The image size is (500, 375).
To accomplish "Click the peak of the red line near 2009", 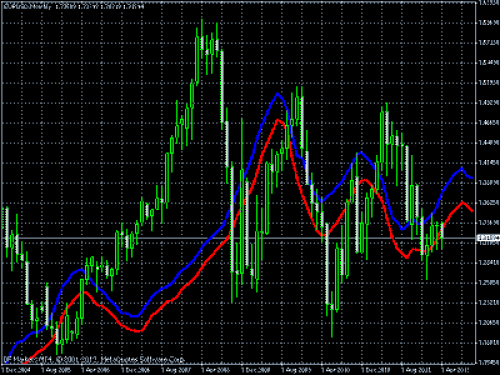I will [x=277, y=120].
